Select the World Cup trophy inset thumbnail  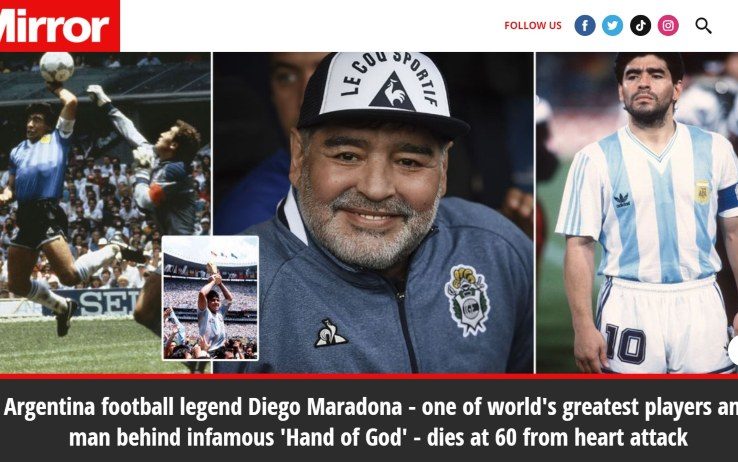tap(210, 298)
